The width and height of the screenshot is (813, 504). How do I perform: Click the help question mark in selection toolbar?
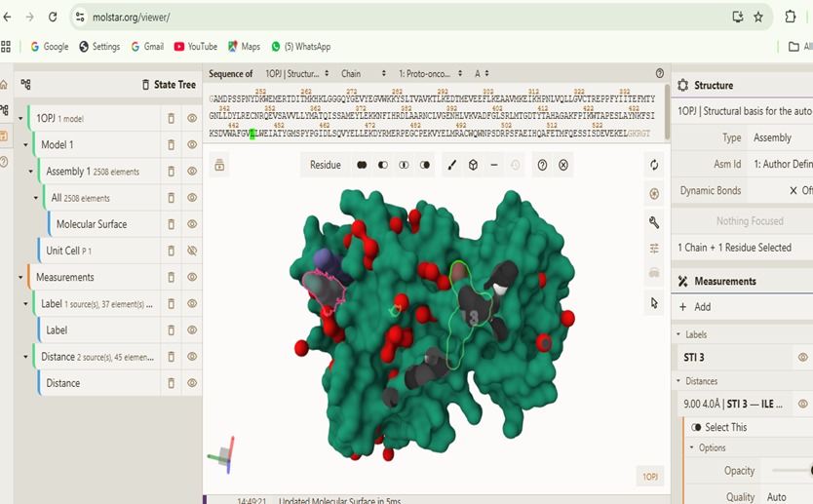542,165
